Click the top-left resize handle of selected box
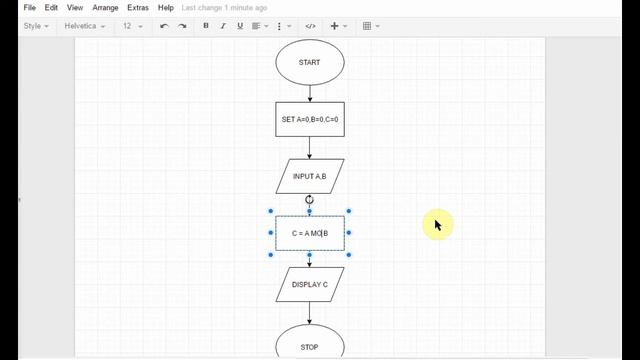This screenshot has width=640, height=360. (271, 211)
